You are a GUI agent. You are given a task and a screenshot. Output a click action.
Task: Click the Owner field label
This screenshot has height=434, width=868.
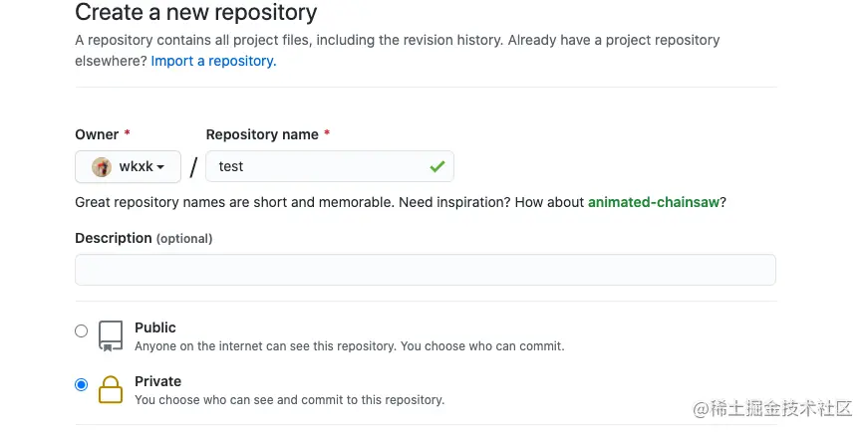(96, 134)
